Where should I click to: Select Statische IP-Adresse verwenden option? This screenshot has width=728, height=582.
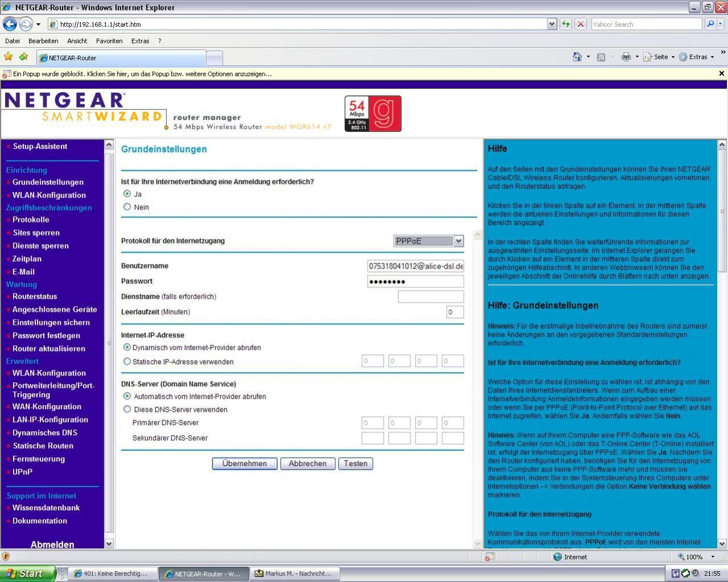127,361
